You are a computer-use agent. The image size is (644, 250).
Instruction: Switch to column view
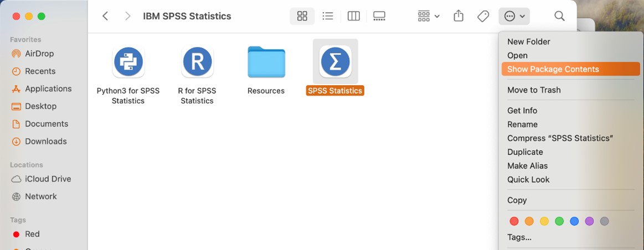[353, 16]
